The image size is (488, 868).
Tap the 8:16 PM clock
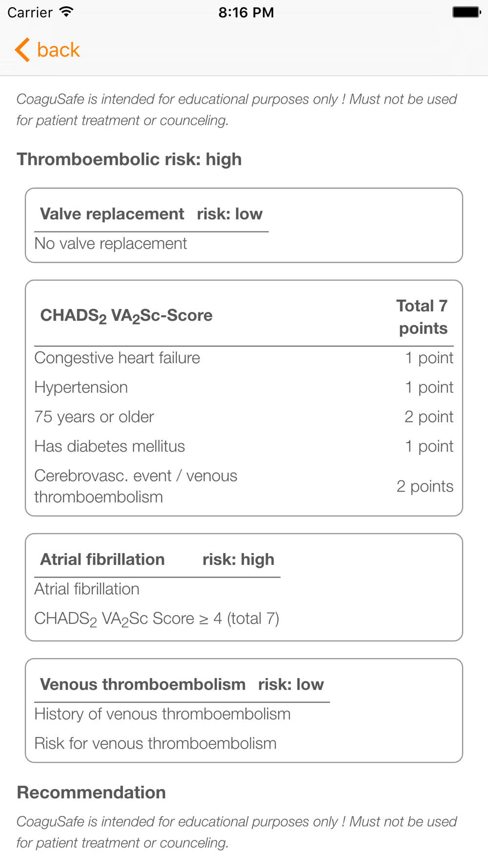click(x=246, y=12)
